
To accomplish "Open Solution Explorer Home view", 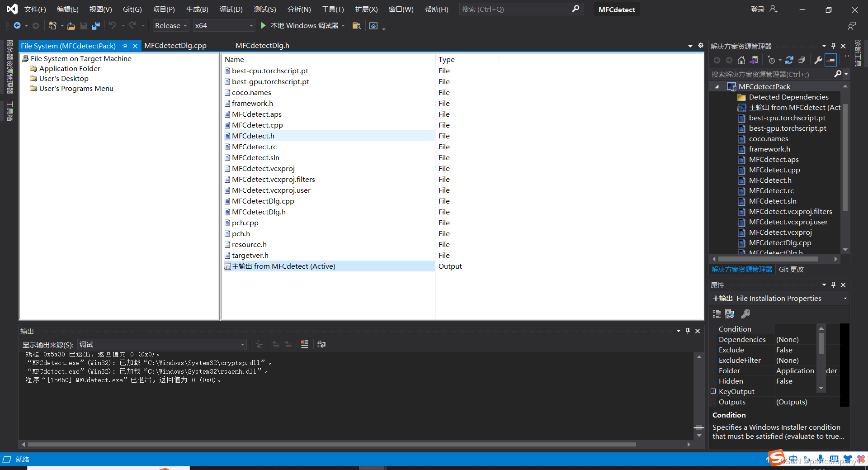I will click(741, 60).
